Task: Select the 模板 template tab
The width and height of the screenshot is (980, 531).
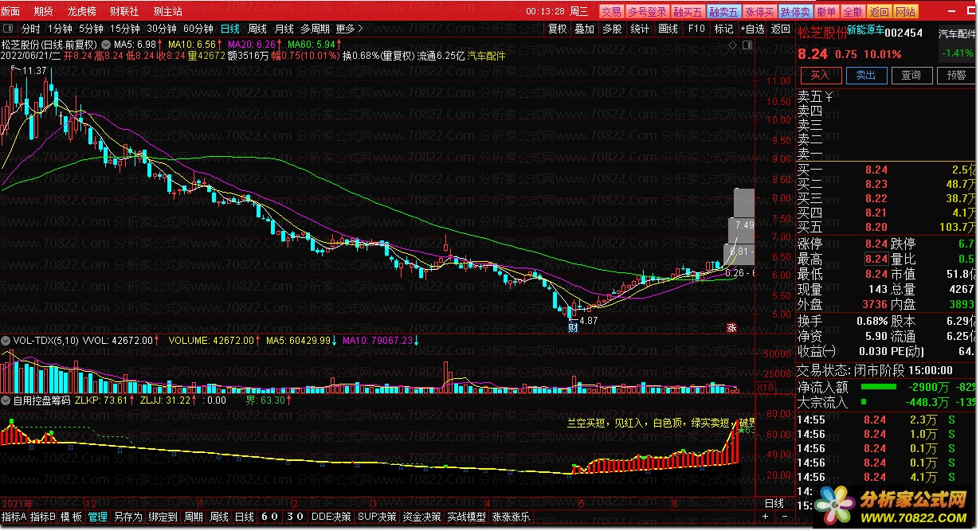Action: (x=71, y=517)
